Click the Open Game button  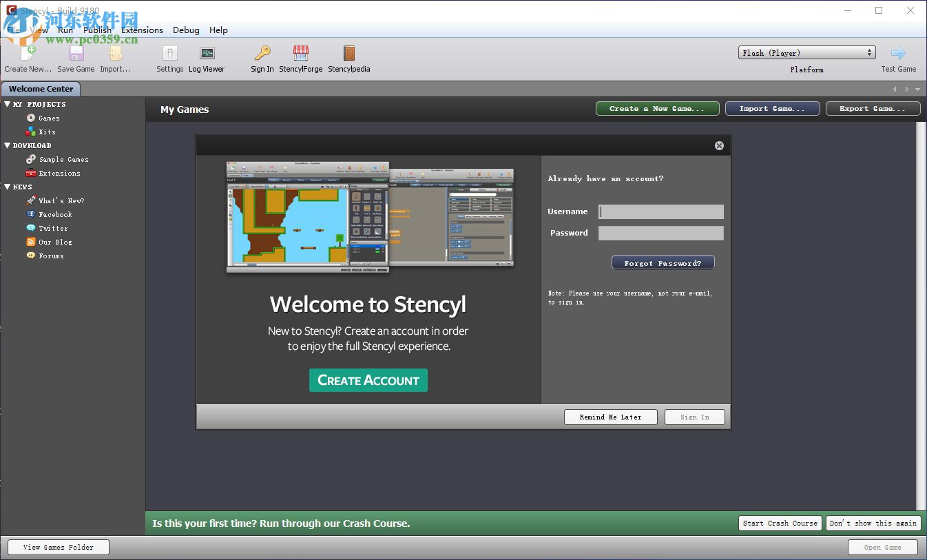coord(883,548)
